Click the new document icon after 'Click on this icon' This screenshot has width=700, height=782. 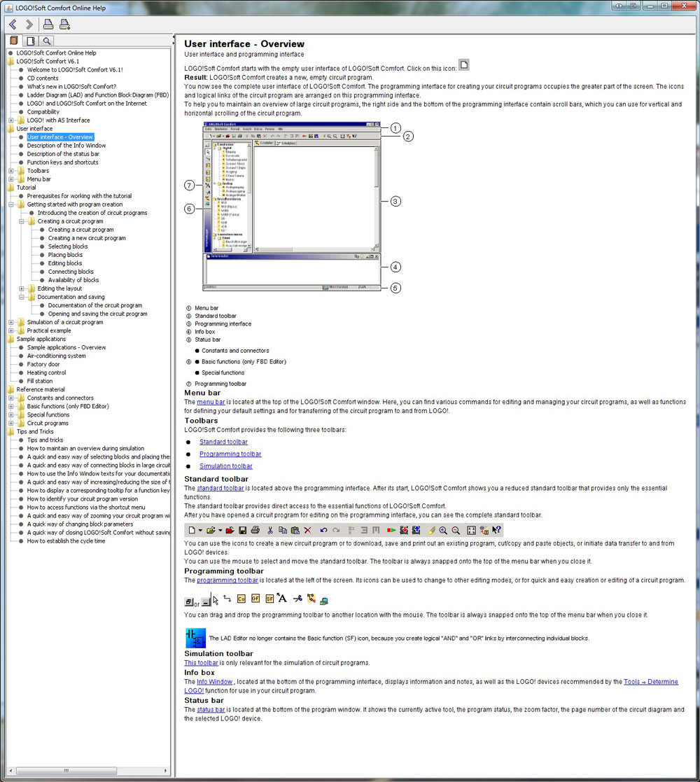click(463, 65)
